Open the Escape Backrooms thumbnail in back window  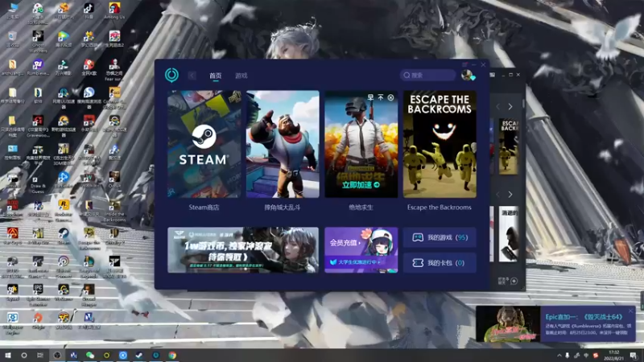(509, 146)
